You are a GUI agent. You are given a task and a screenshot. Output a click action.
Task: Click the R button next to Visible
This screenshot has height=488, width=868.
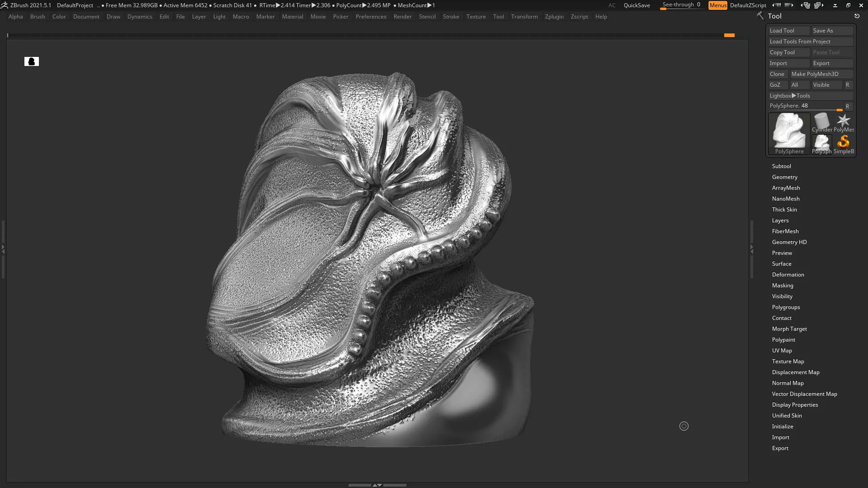click(x=848, y=85)
